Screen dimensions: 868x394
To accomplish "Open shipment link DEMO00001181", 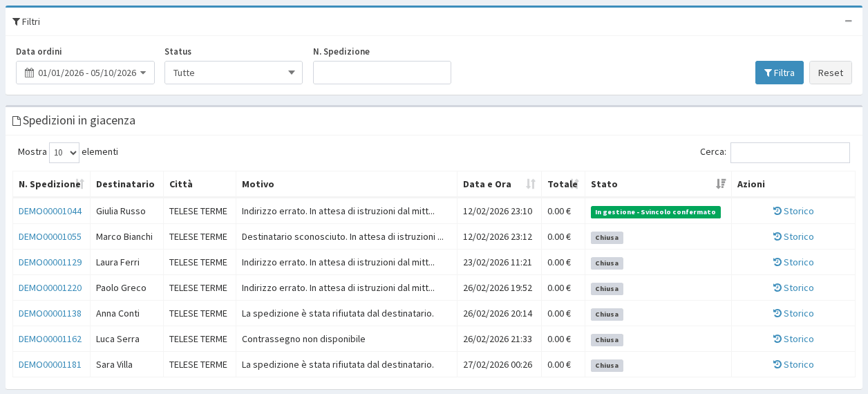I will [x=50, y=364].
